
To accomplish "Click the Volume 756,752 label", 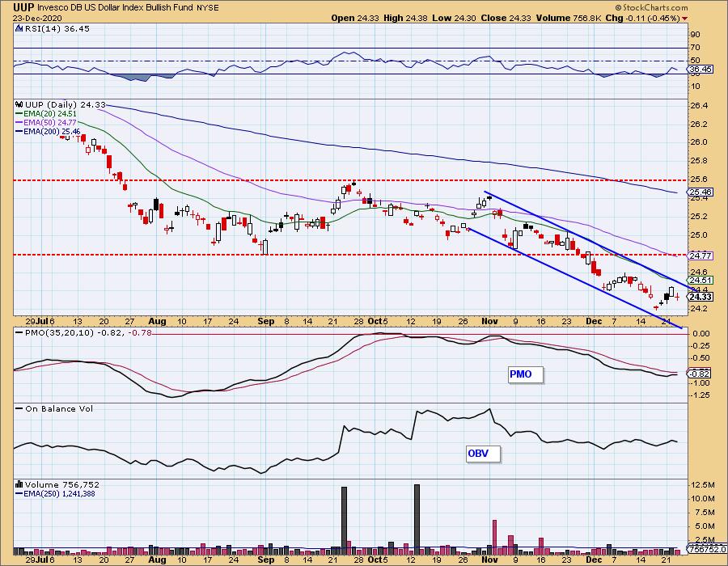I will point(62,485).
